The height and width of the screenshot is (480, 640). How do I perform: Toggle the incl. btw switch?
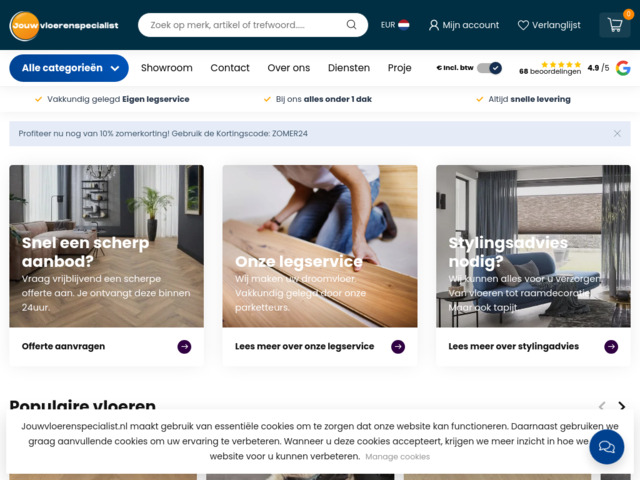[x=489, y=68]
